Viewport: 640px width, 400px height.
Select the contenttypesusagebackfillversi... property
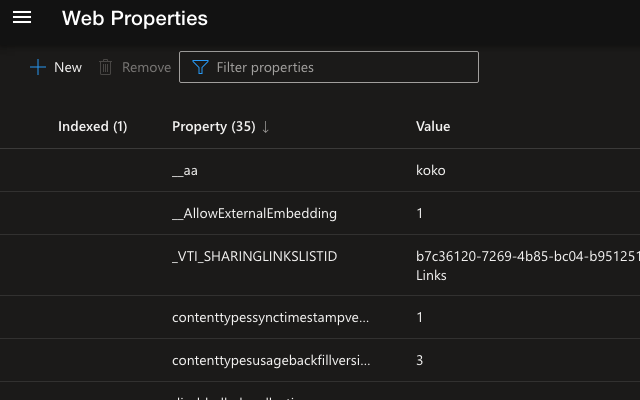pos(270,360)
